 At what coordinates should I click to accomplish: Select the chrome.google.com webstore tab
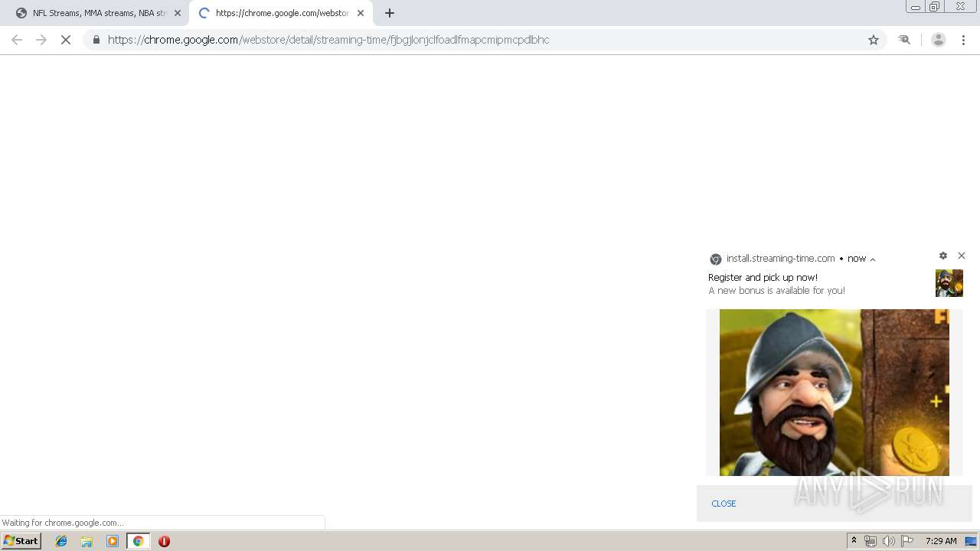(280, 13)
